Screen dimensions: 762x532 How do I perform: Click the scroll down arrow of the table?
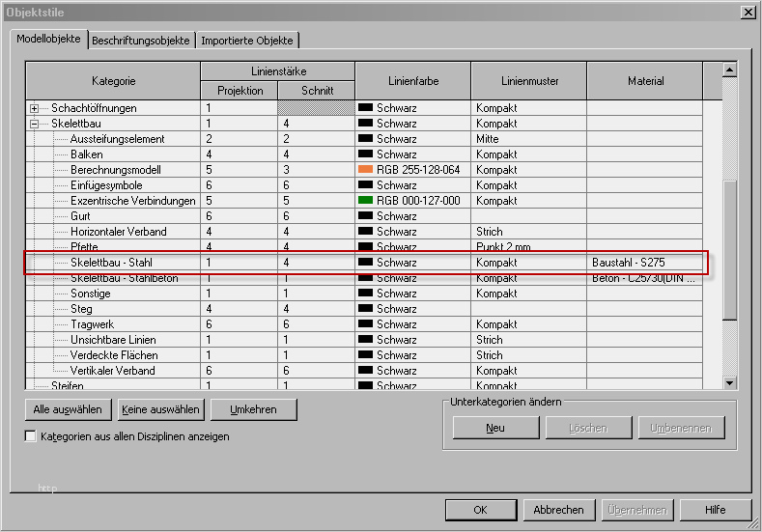click(730, 383)
